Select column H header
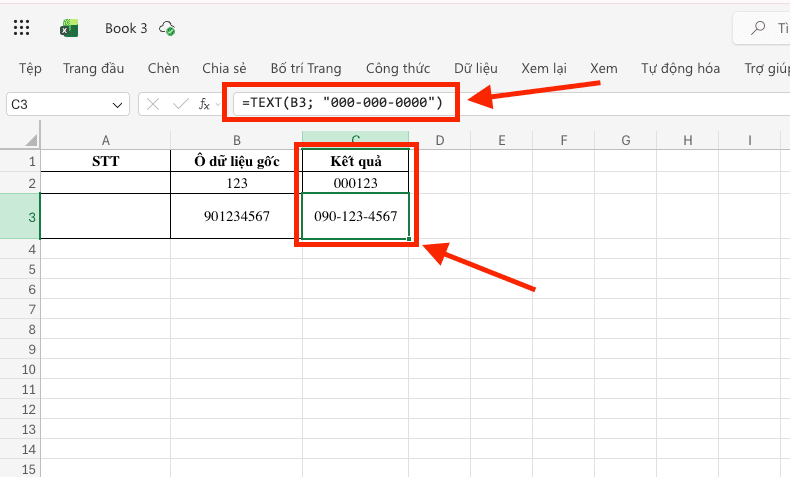 tap(687, 140)
